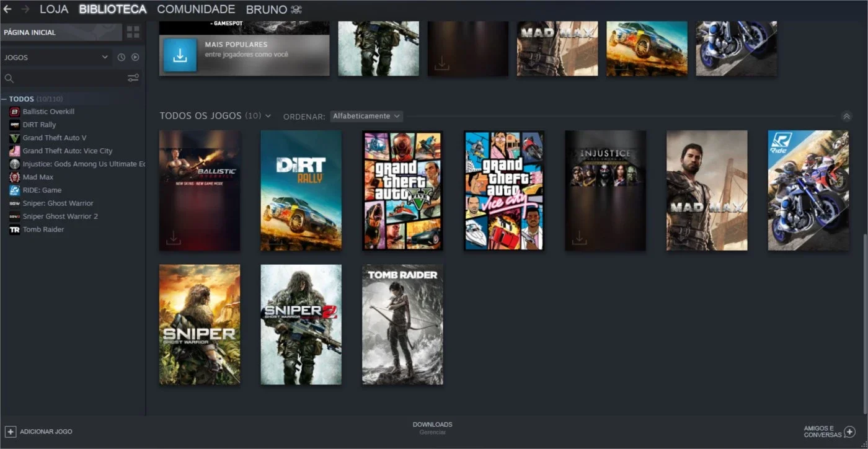Click the library vertical scrollbar
The height and width of the screenshot is (449, 868).
(865, 322)
